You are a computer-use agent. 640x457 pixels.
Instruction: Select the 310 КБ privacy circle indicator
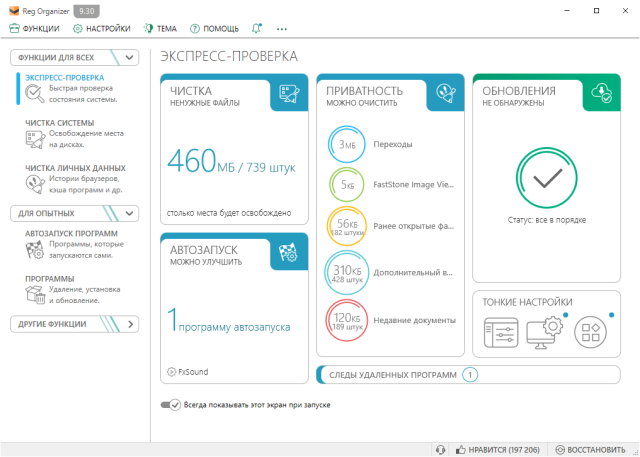pos(347,273)
